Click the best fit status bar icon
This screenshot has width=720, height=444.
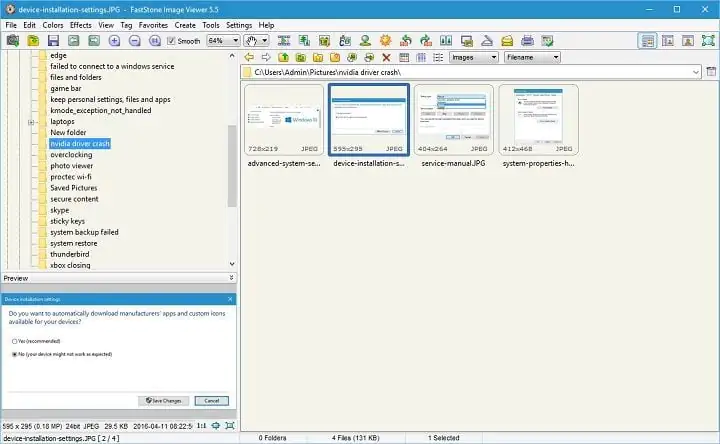(x=215, y=426)
